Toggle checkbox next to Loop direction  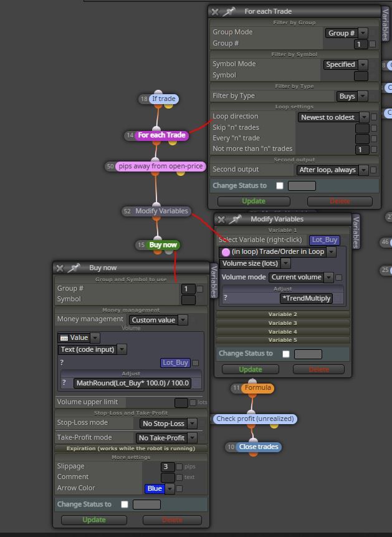point(374,117)
